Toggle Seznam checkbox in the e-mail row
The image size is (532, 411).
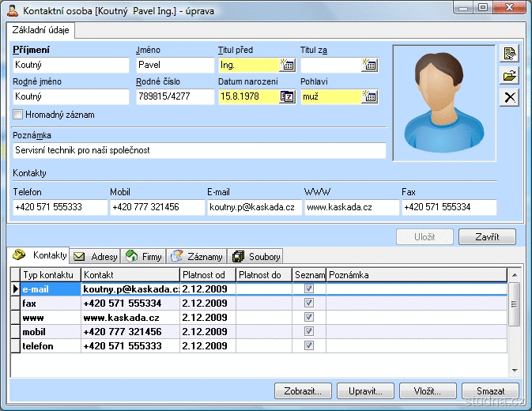point(309,289)
